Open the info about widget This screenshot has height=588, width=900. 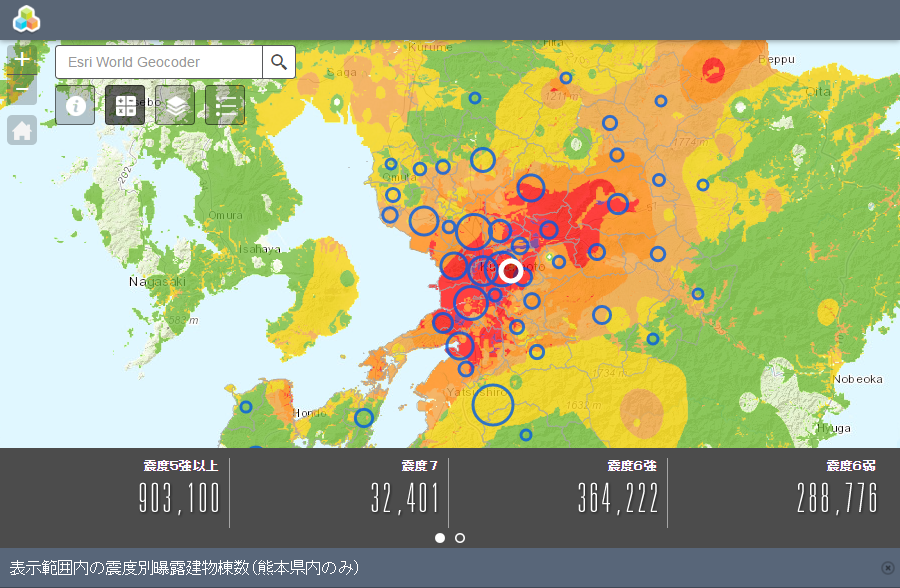pos(75,105)
